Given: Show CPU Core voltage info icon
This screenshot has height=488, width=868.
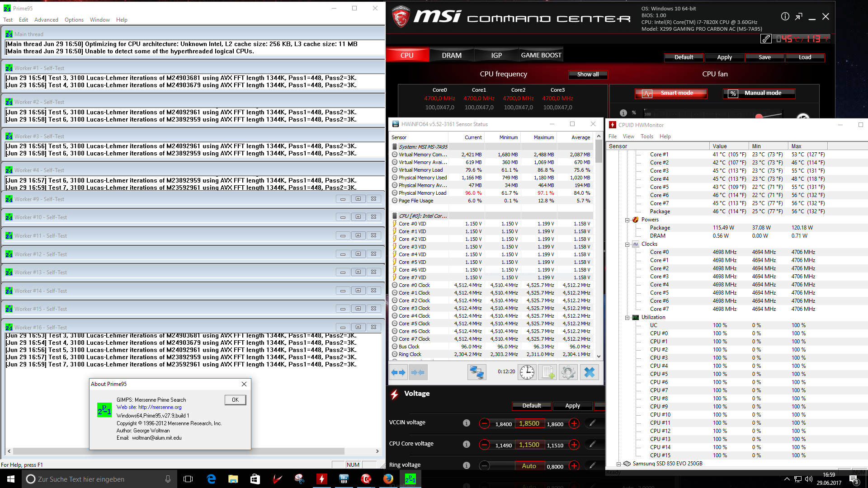Looking at the screenshot, I should tap(467, 444).
